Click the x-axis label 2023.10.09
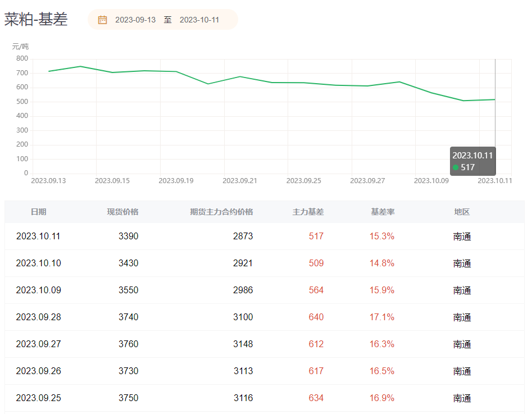 431,180
